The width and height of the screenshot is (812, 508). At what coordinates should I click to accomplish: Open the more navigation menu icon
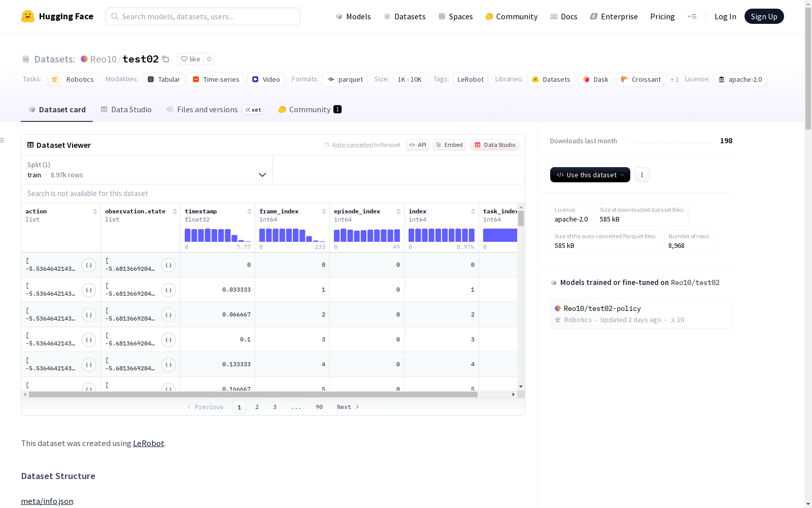[692, 16]
